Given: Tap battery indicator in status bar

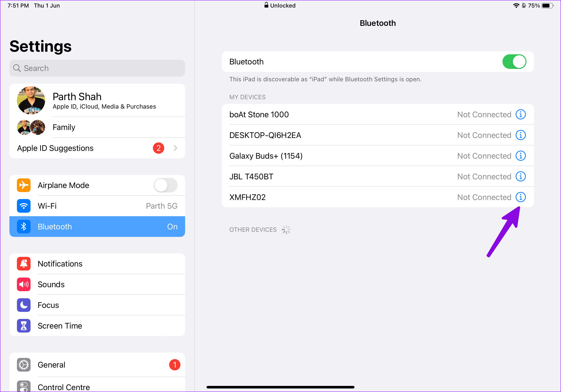Looking at the screenshot, I should [x=547, y=6].
